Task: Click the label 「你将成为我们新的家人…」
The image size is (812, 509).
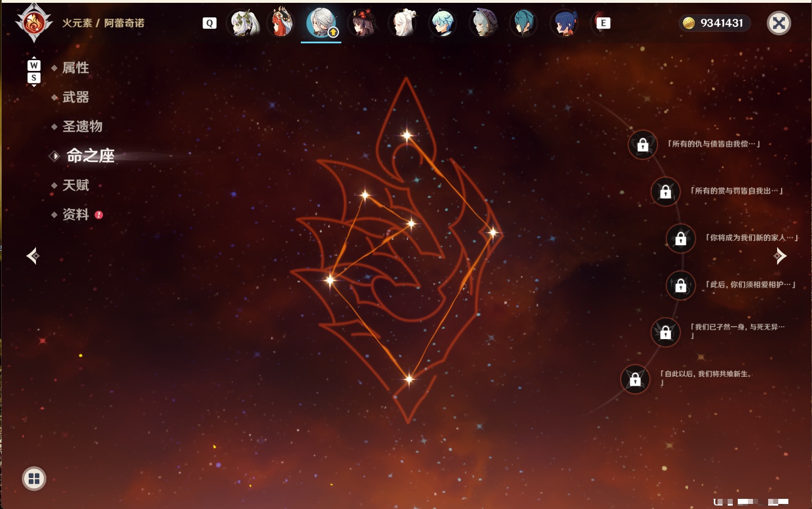Action: pos(752,237)
